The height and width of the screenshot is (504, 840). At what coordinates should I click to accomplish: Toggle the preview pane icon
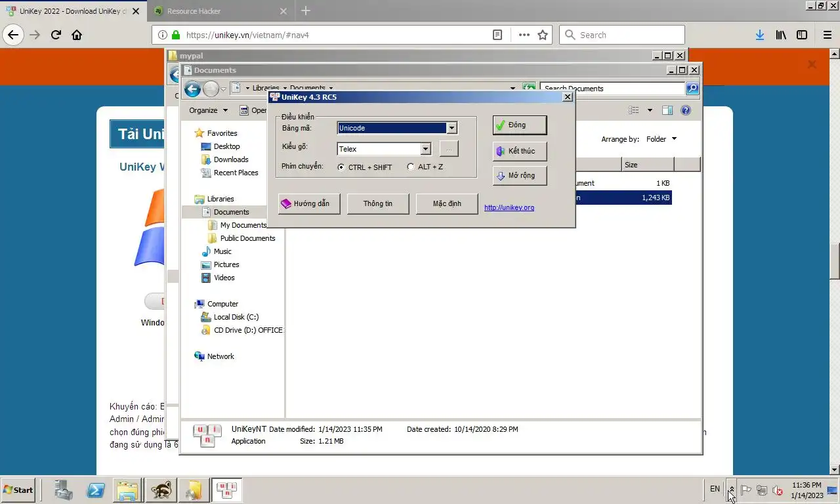(x=667, y=110)
